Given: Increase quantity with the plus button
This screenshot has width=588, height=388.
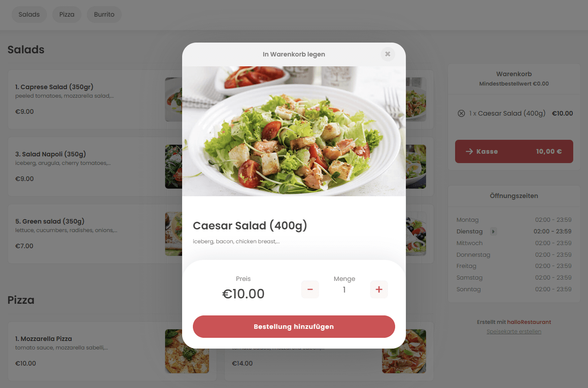Looking at the screenshot, I should click(379, 289).
